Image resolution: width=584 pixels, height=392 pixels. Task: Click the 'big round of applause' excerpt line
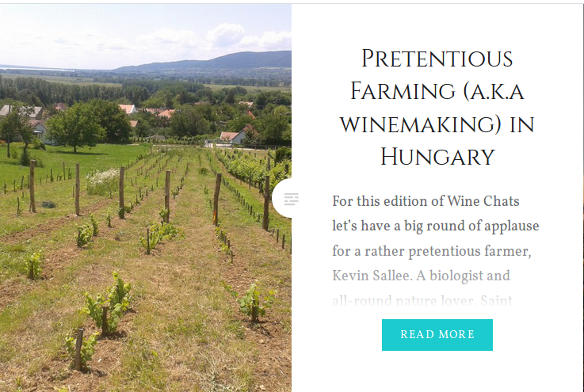coord(435,226)
